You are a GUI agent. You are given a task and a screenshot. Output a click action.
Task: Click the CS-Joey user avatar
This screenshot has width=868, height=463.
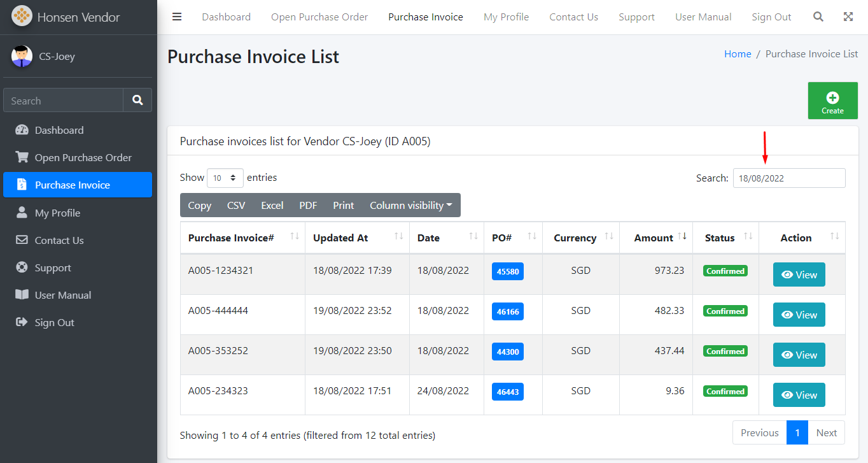[22, 57]
